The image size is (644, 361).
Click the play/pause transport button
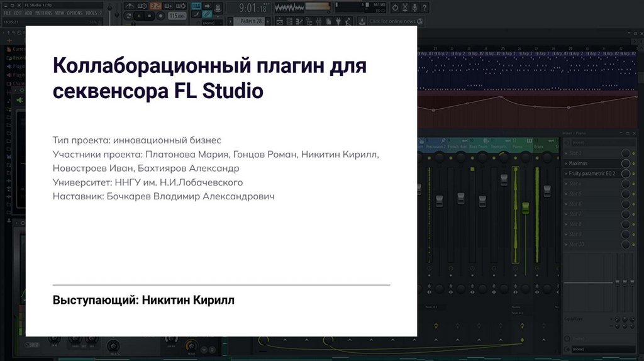pos(139,16)
